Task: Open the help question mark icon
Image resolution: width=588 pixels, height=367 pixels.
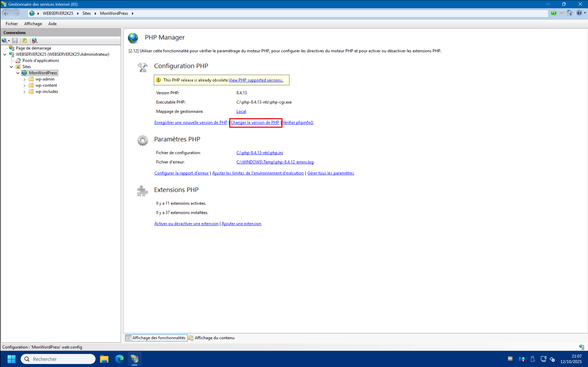Action: [x=579, y=13]
